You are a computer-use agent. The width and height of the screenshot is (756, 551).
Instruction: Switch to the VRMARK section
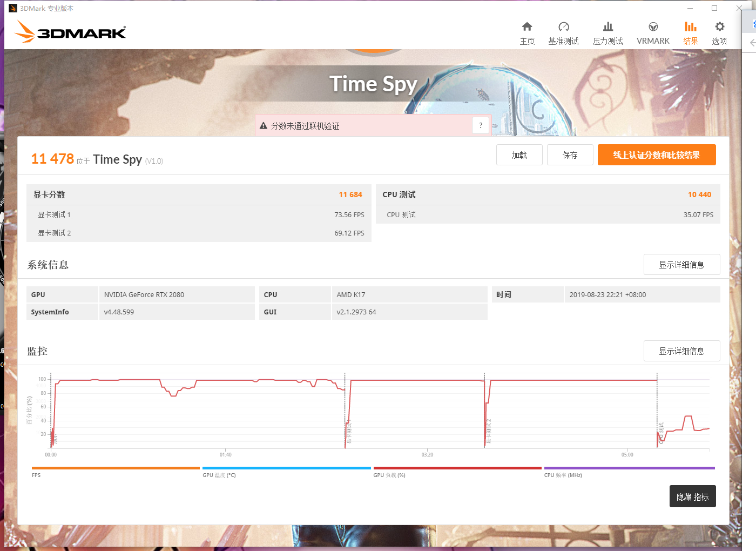click(653, 33)
